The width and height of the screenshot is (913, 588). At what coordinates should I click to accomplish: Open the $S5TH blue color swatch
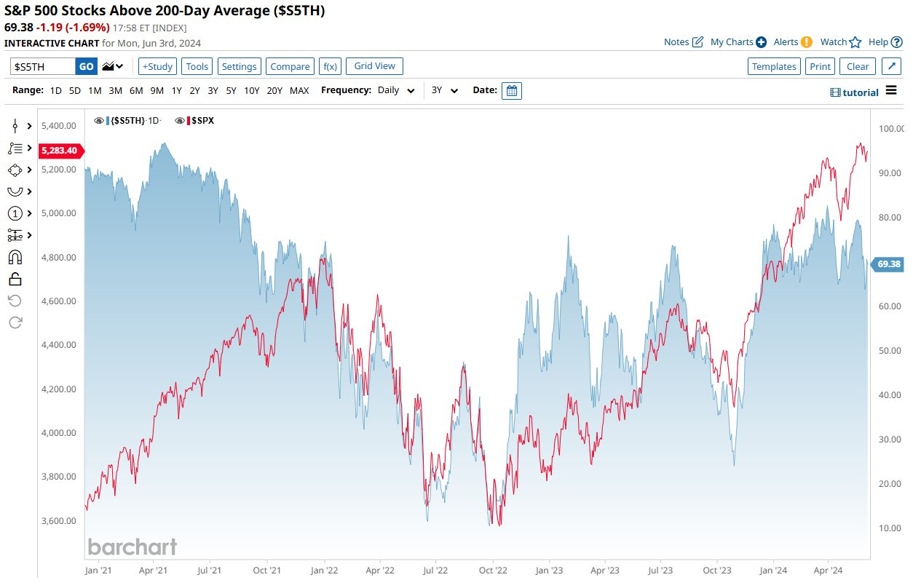click(x=108, y=121)
